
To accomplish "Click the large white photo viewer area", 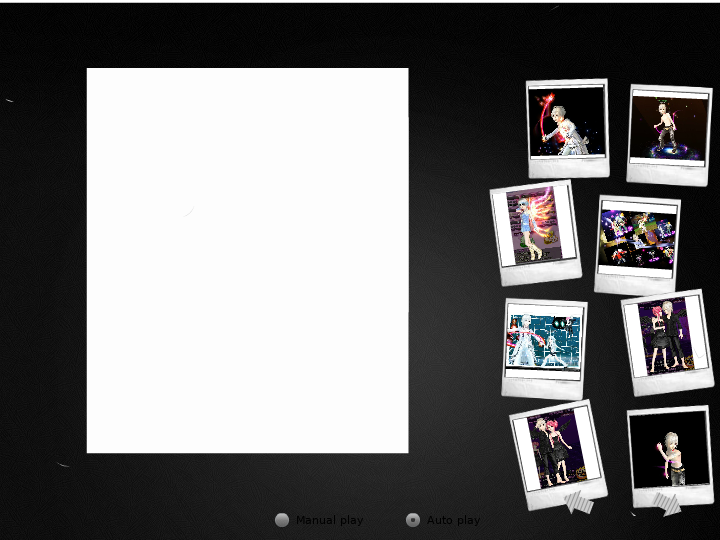I will click(248, 260).
